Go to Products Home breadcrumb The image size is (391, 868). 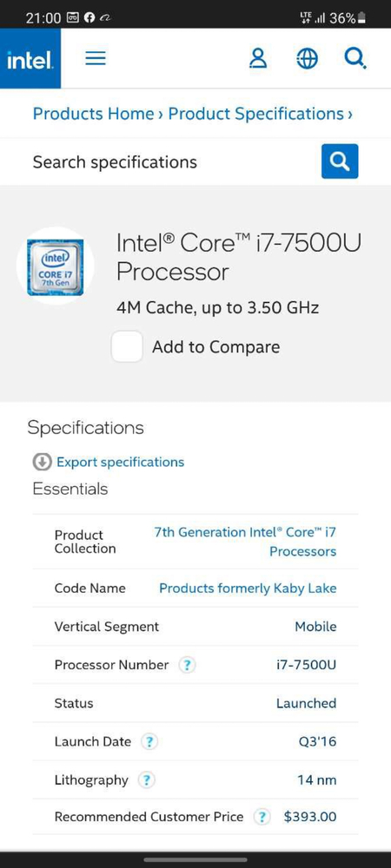(x=93, y=114)
